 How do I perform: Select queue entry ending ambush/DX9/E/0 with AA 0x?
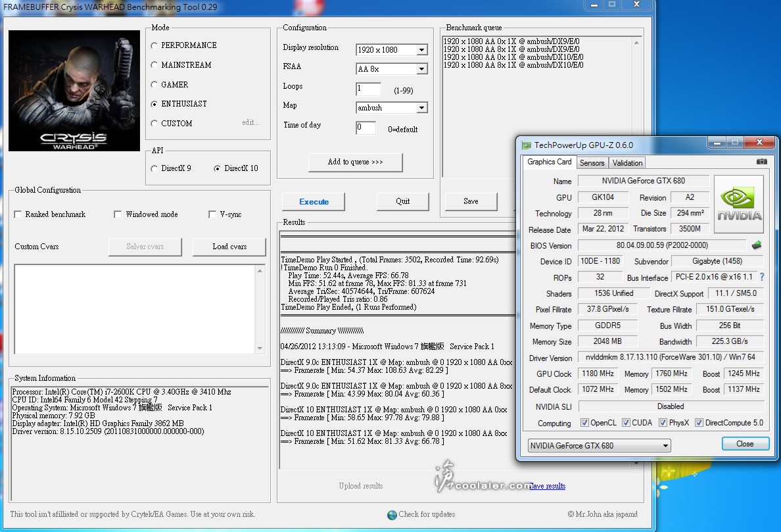(511, 41)
